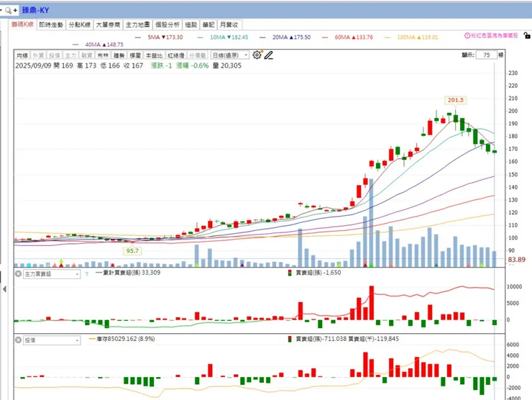Screen dimensions: 532x400
Task: Close the 主力買賣超 indicator panel
Action: pos(18,273)
